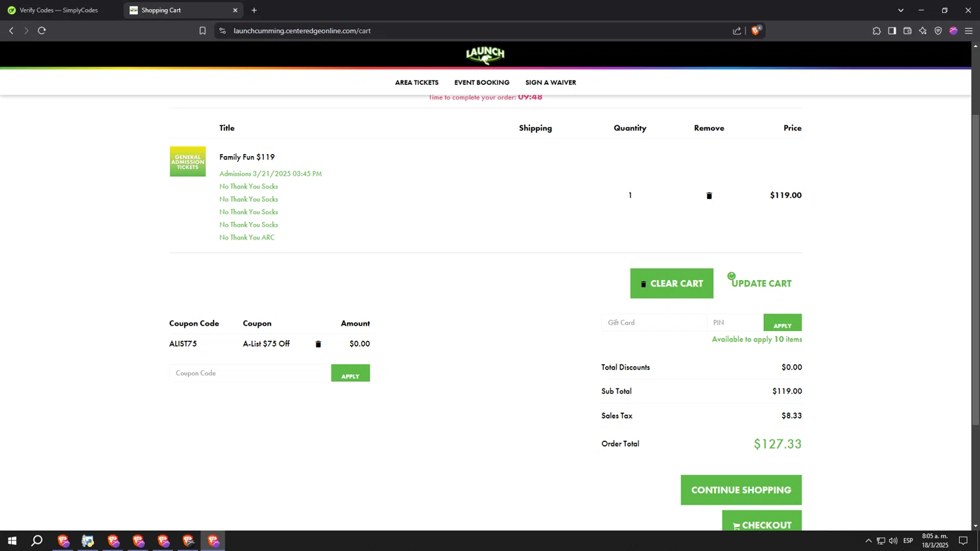Open the General Admission Tickets thumbnail
Screen dimensions: 980x551
pos(188,161)
